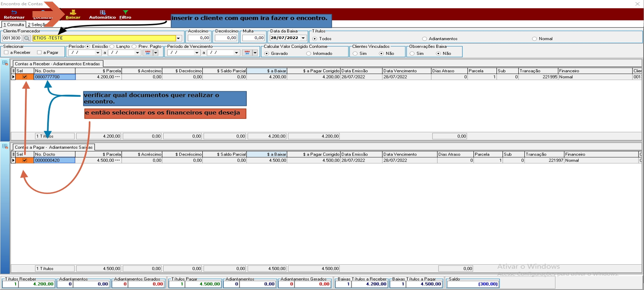Image resolution: width=644 pixels, height=290 pixels.
Task: Select the Contas a Pagar - Adiantamentos Saídas tab
Action: click(x=53, y=147)
